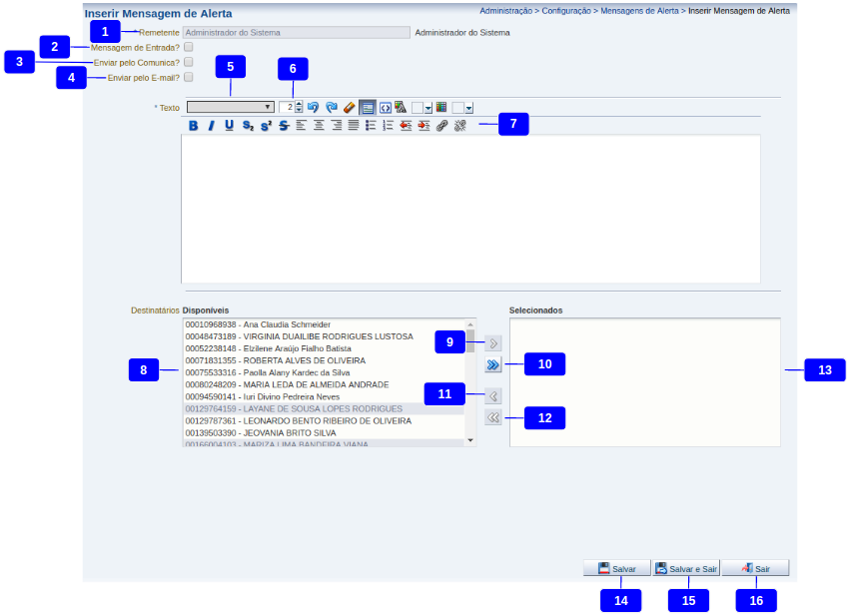The image size is (848, 616).
Task: Apply italic formatting in editor
Action: point(211,126)
